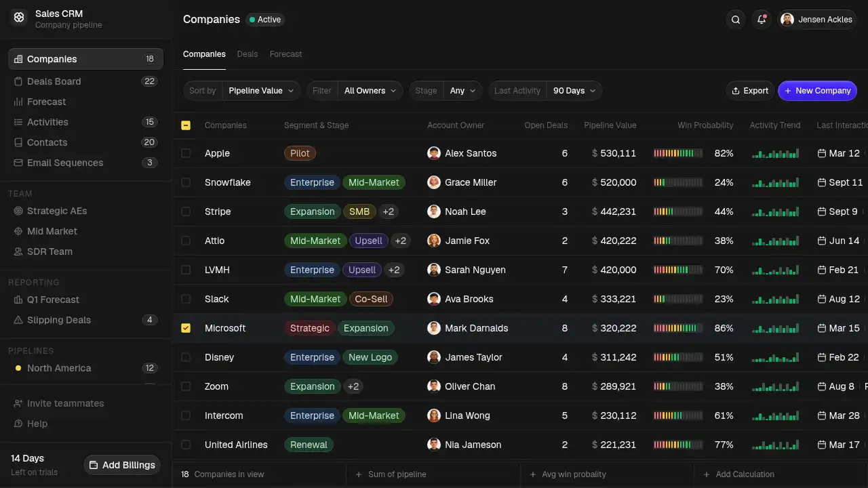Open the Pipeline Value sort dropdown
This screenshot has width=868, height=488.
[x=262, y=91]
